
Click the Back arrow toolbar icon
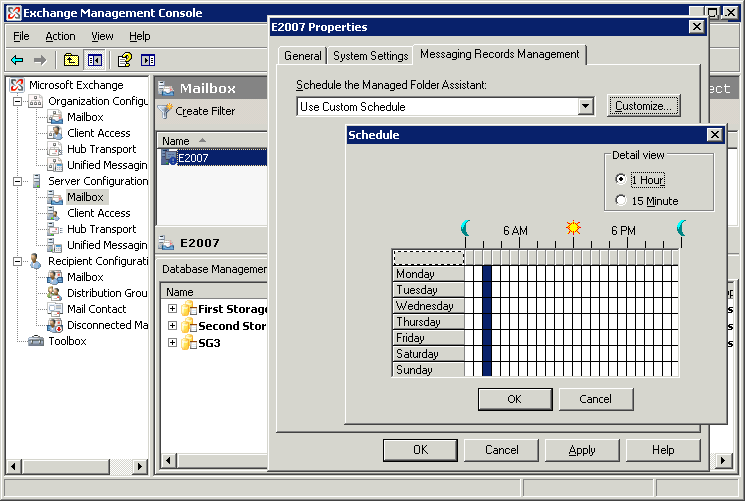pos(17,60)
